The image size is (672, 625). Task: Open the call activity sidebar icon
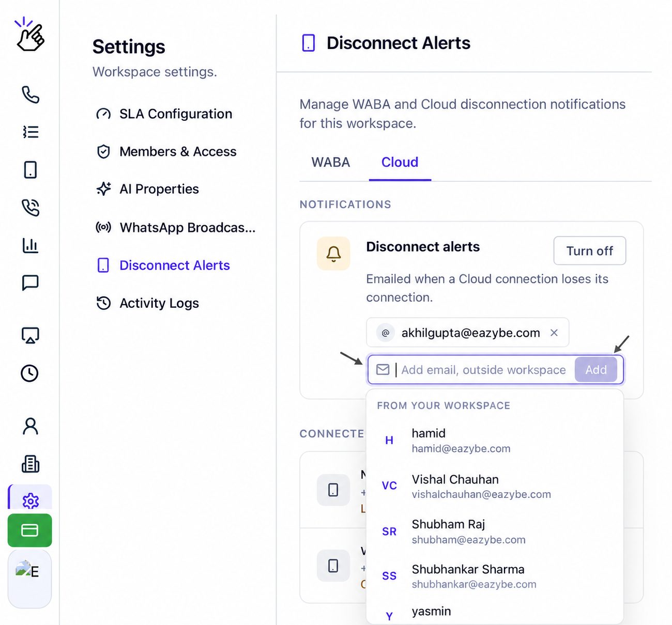[30, 208]
